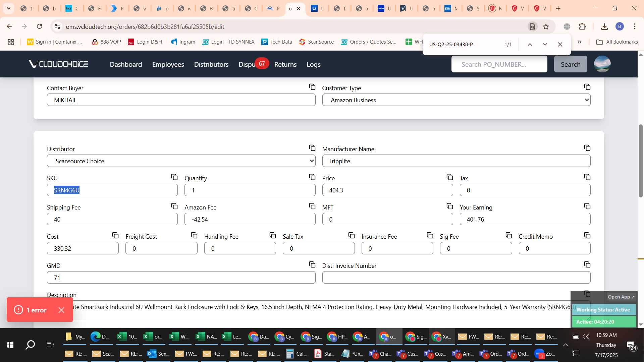The image size is (644, 362).
Task: Open the Login D&H bookmark
Action: click(145, 42)
